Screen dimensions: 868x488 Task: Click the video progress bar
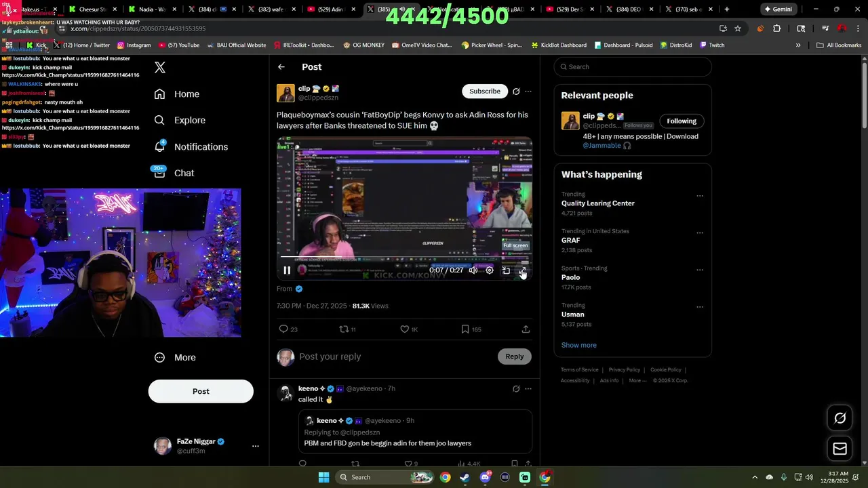pos(404,258)
